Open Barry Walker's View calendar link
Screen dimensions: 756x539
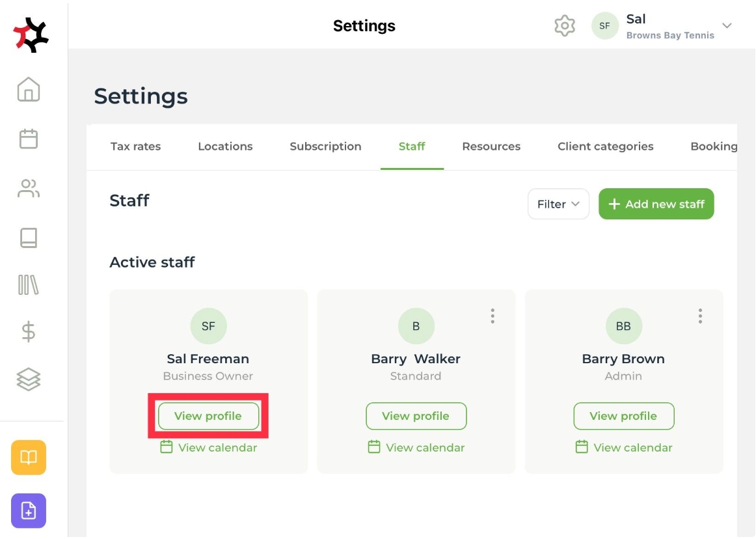point(416,448)
